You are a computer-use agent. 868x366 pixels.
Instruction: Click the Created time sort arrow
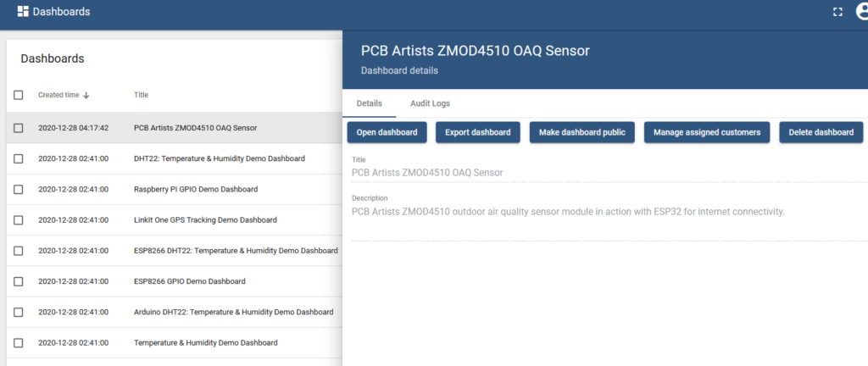tap(86, 96)
